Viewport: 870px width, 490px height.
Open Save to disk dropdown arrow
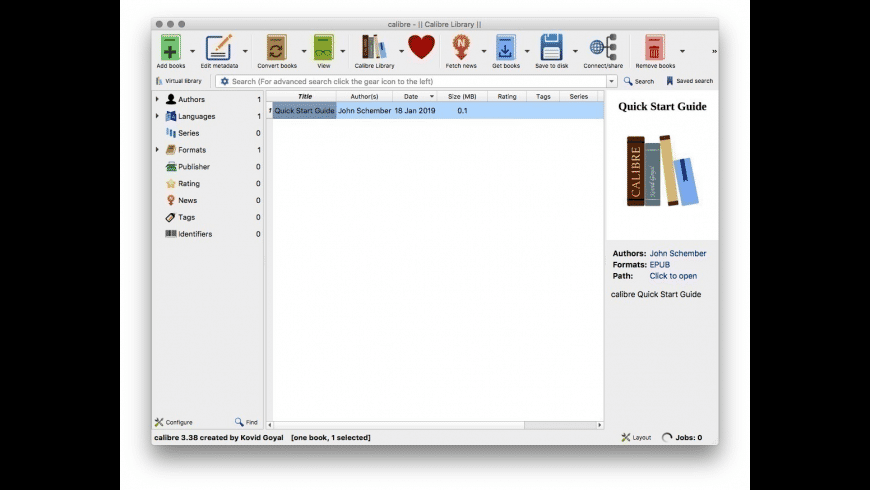(575, 51)
